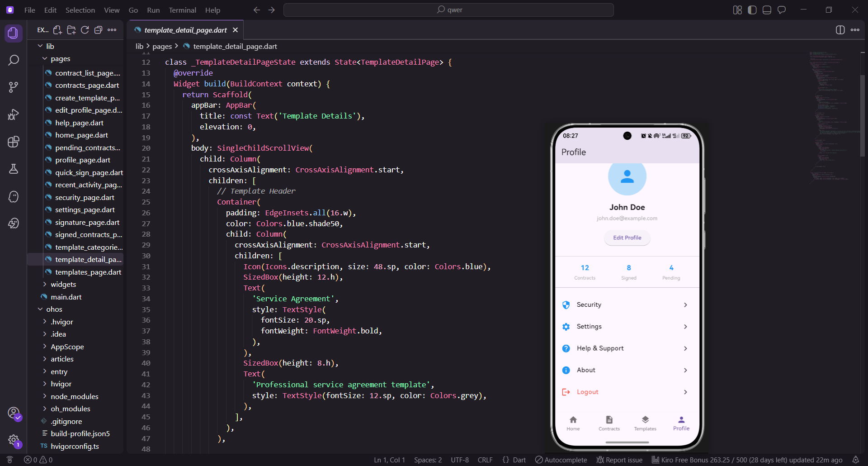This screenshot has width=868, height=466.
Task: Open the Run and Debug view
Action: pos(14,114)
